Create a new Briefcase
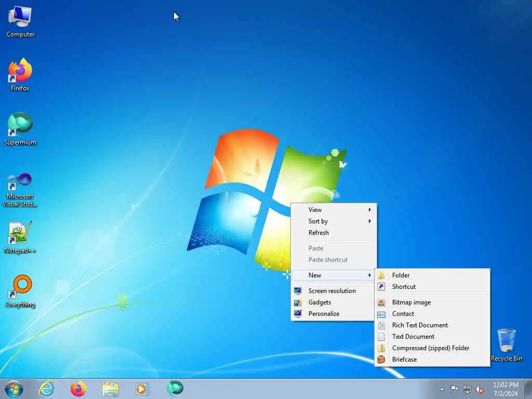Screen dimensions: 532x399 click(432, 360)
